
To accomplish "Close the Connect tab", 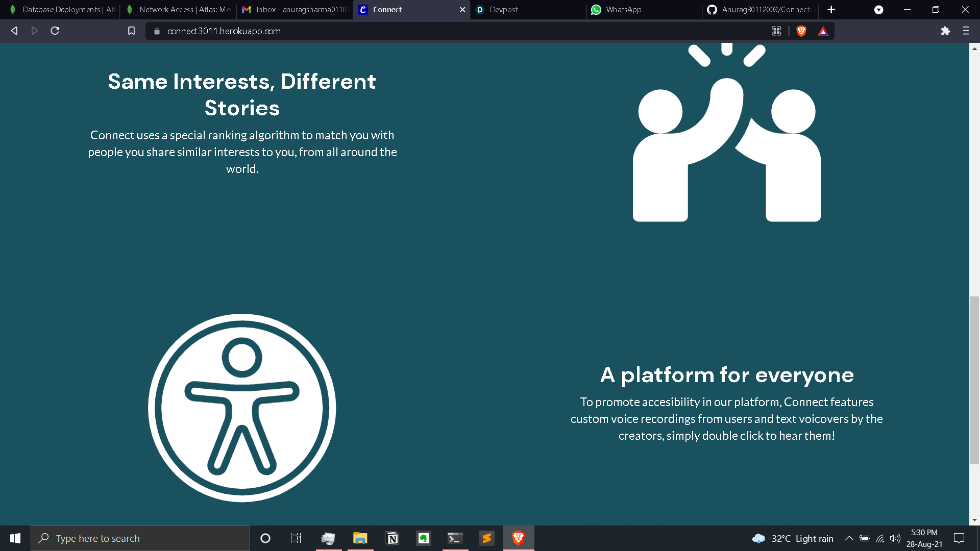I will pos(462,10).
